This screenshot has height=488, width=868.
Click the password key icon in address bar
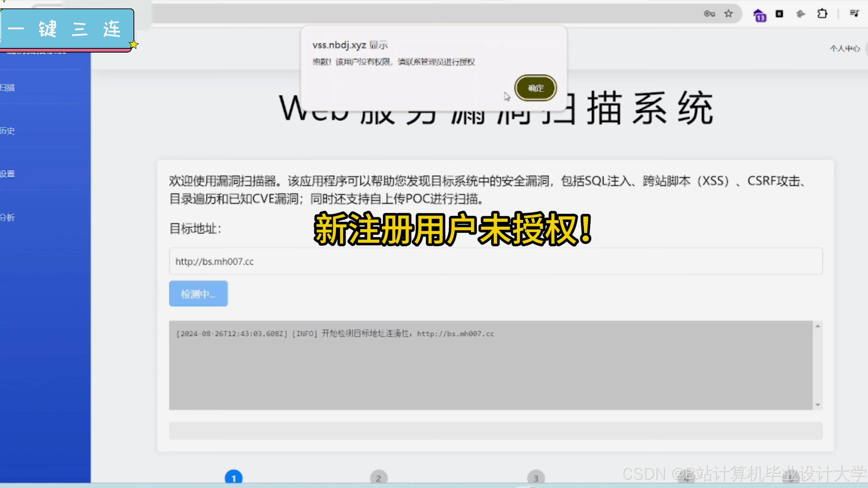[709, 14]
